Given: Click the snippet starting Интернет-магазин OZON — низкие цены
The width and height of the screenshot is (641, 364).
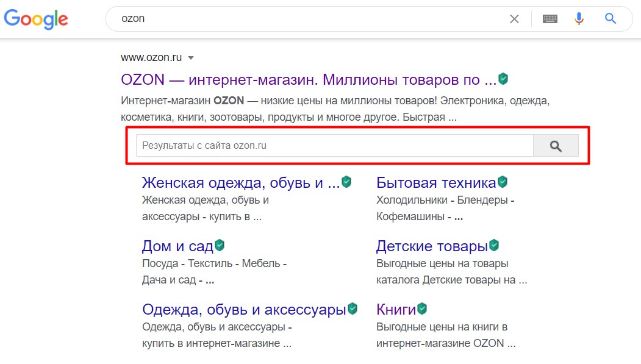Looking at the screenshot, I should [x=335, y=109].
